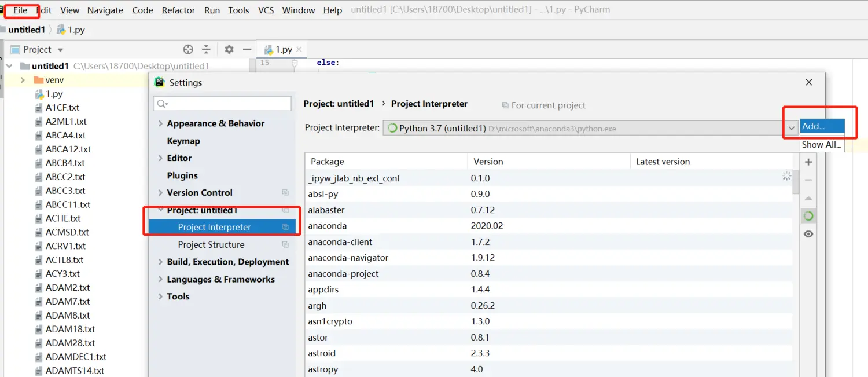
Task: Select ADAM18.txt file
Action: (70, 329)
